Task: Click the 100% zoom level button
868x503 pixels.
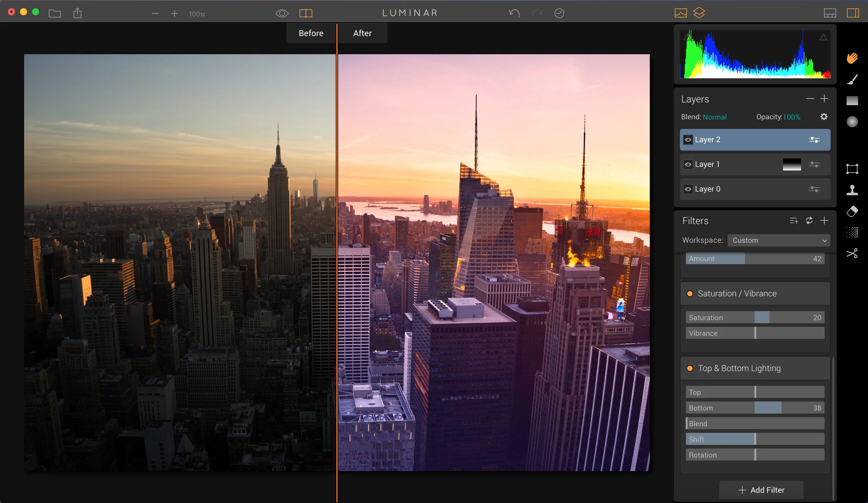Action: [197, 14]
